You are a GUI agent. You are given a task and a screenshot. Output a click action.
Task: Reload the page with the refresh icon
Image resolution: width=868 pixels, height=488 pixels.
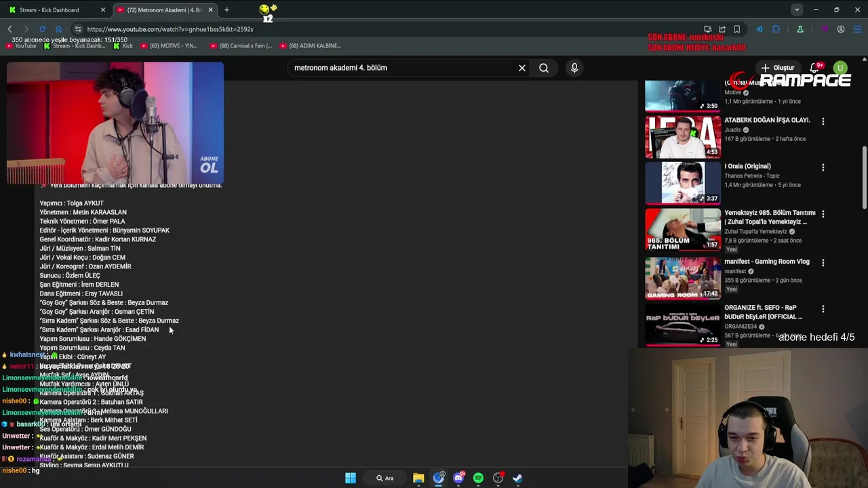[42, 29]
